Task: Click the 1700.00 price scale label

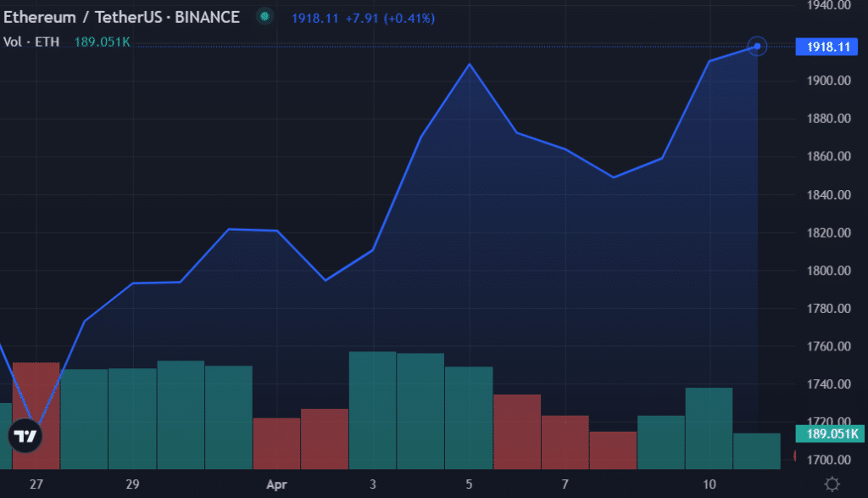Action: (829, 460)
